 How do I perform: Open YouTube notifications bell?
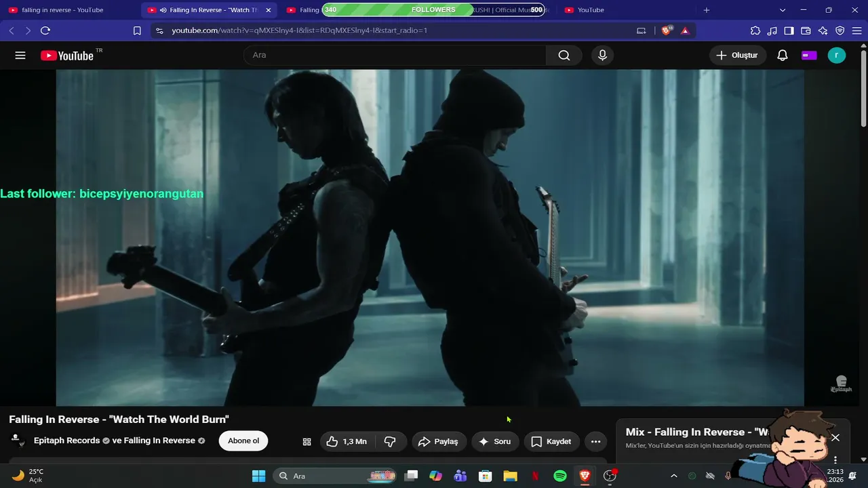pyautogui.click(x=783, y=56)
